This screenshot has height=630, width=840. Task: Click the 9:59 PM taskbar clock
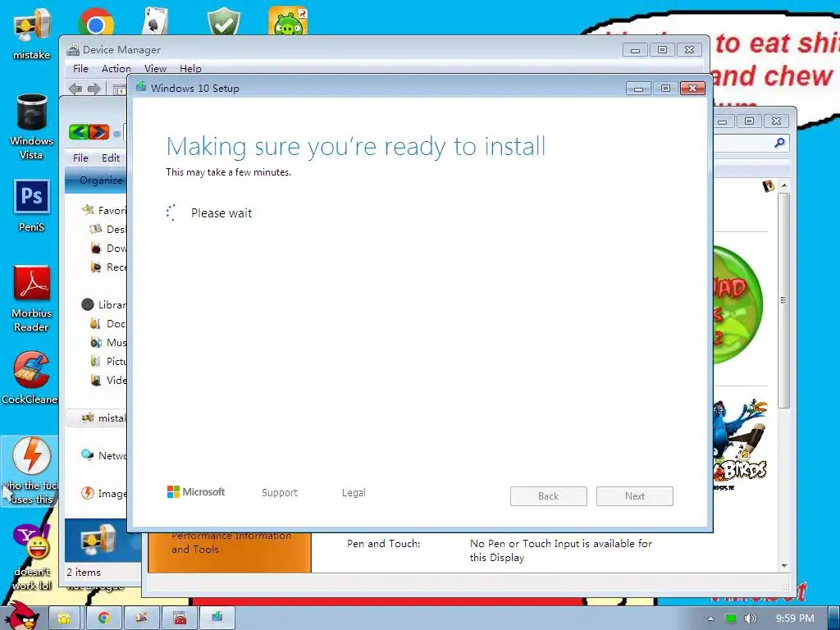tap(795, 619)
